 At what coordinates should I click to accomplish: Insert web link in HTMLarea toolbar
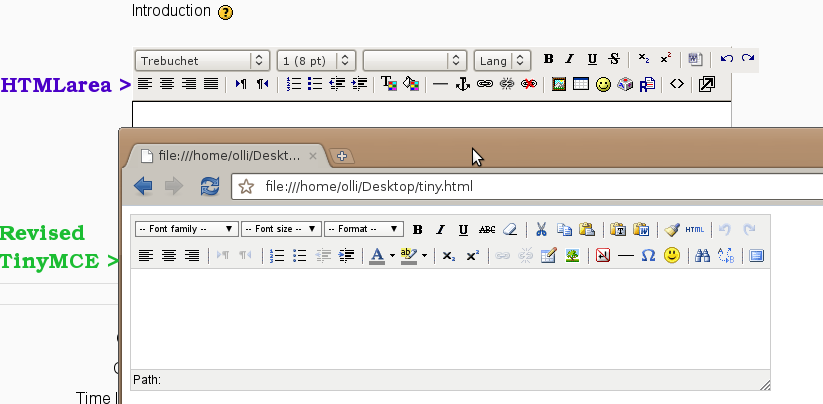484,83
